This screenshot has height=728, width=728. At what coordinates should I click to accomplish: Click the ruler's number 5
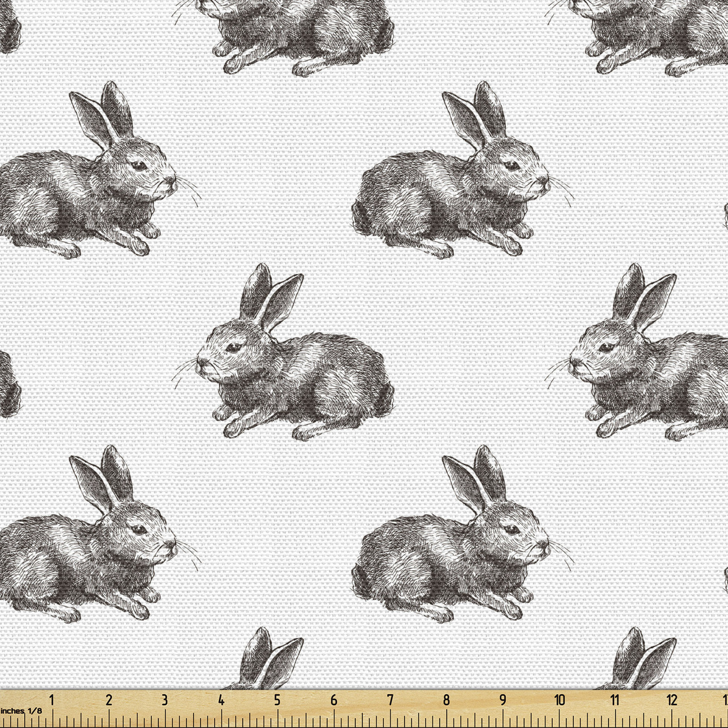pos(277,700)
